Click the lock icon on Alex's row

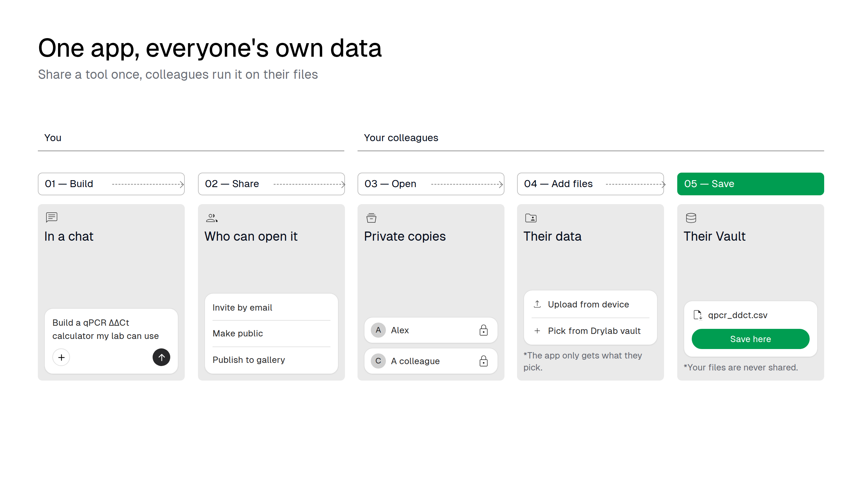coord(483,330)
